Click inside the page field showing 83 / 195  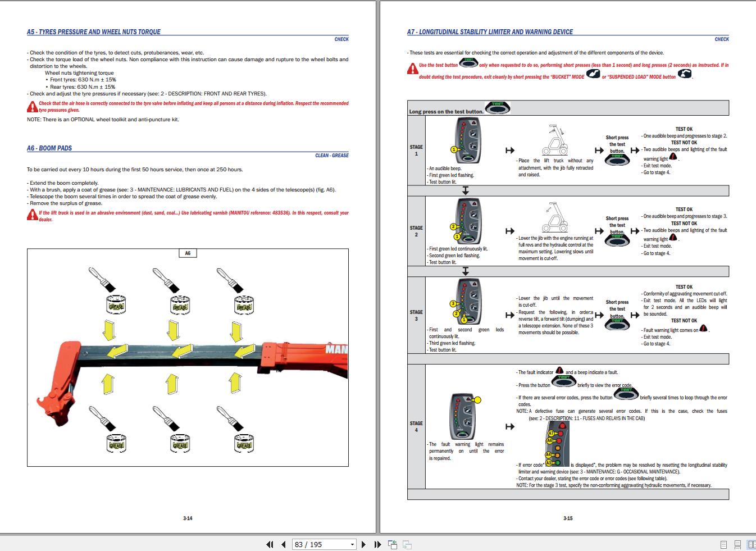312,544
